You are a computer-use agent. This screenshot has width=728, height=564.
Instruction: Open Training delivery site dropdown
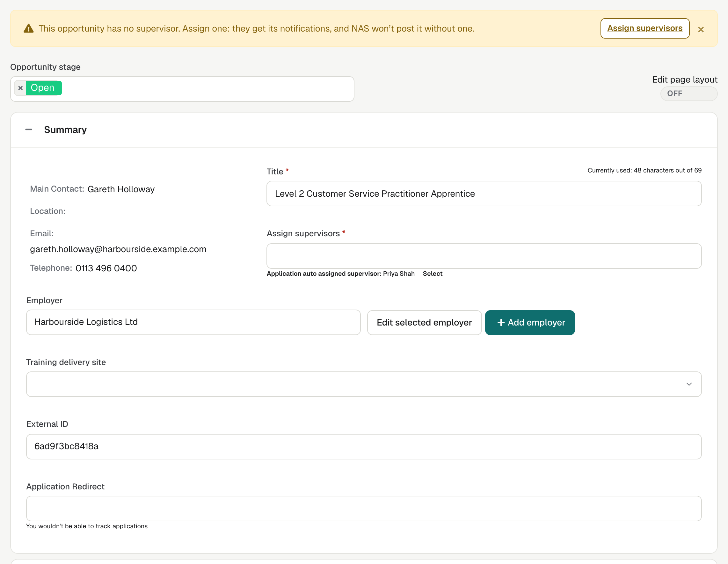(364, 384)
